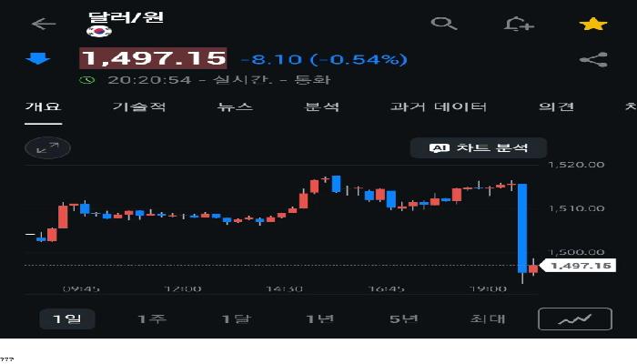The image size is (637, 364).
Task: Tap the blue down arrow indicator
Action: click(x=39, y=59)
